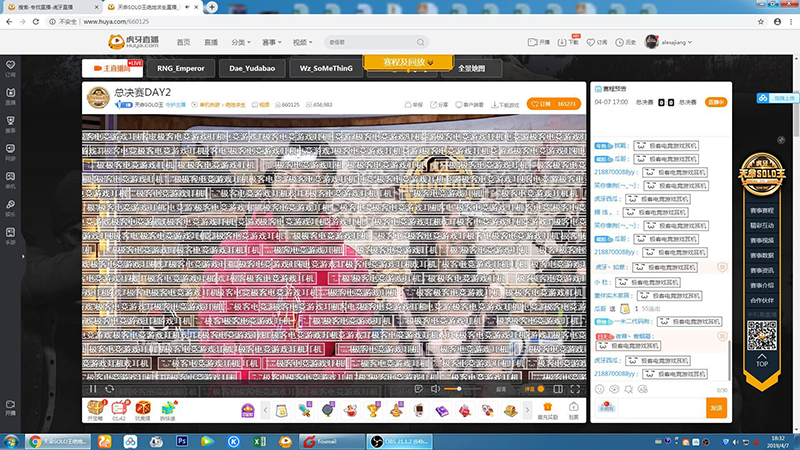Open 赛事视频 in right sidebar
800x450 pixels.
762,240
